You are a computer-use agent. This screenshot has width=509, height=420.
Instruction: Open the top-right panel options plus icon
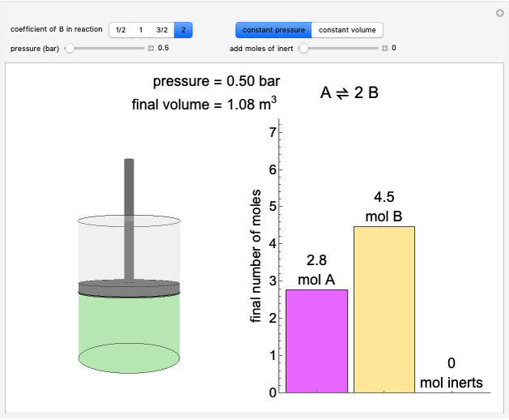tap(500, 13)
